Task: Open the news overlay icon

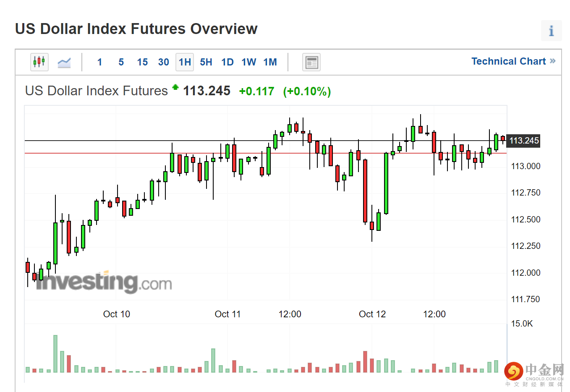Action: (311, 62)
